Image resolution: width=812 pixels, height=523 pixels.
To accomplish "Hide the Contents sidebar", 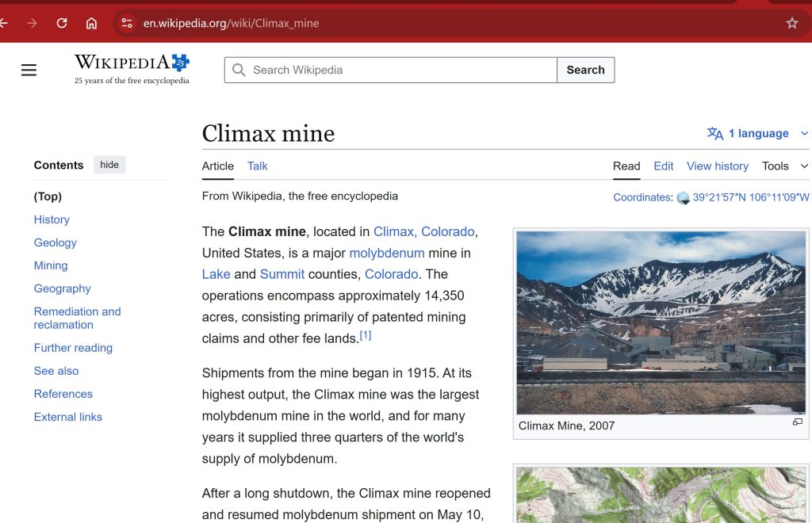I will (x=109, y=165).
